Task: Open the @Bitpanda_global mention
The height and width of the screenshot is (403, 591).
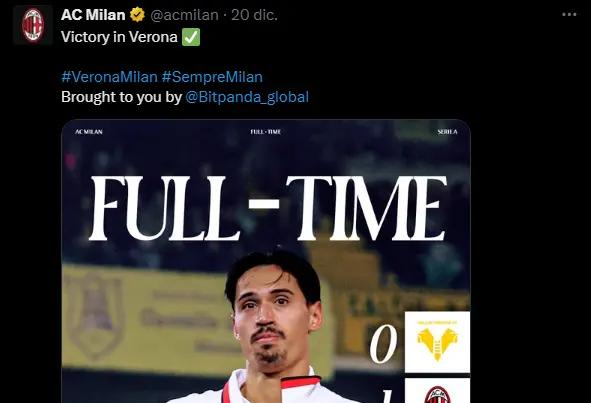Action: [x=247, y=97]
